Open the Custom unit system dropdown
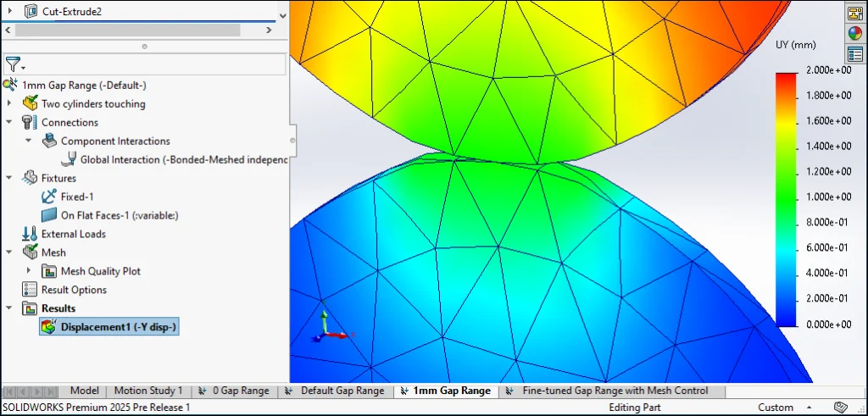 [776, 408]
